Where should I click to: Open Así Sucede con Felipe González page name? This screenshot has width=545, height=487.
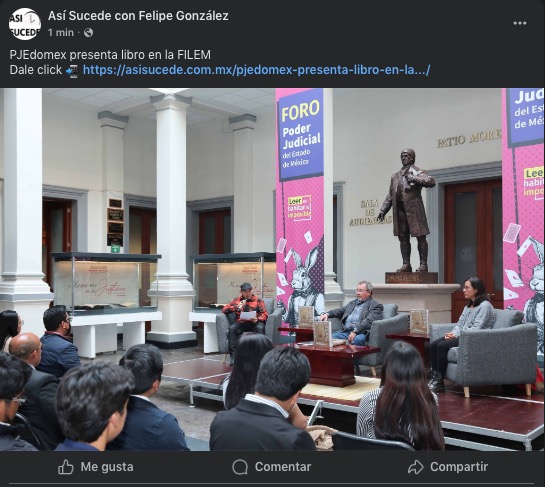click(138, 16)
